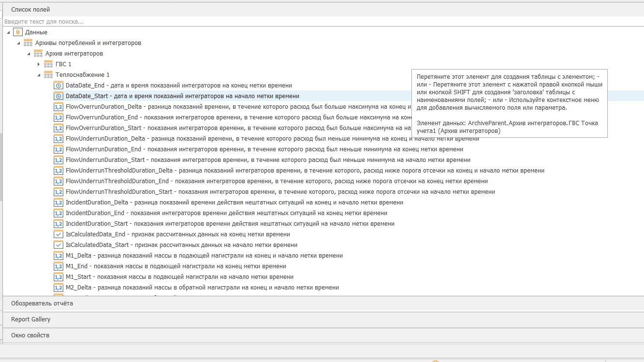Click numeric icon of FlowOverrunDuration_Delta
Image resolution: width=644 pixels, height=362 pixels.
59,106
